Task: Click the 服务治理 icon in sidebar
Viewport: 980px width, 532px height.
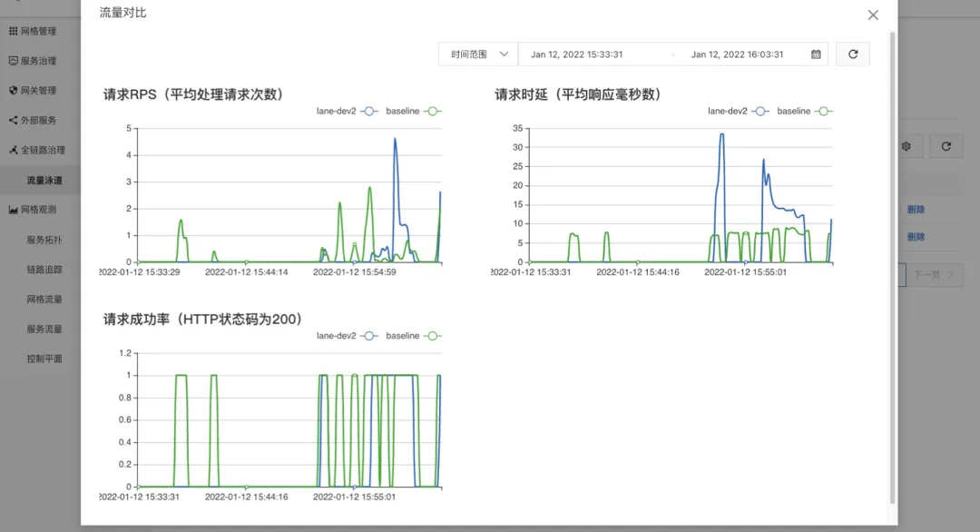Action: click(13, 61)
